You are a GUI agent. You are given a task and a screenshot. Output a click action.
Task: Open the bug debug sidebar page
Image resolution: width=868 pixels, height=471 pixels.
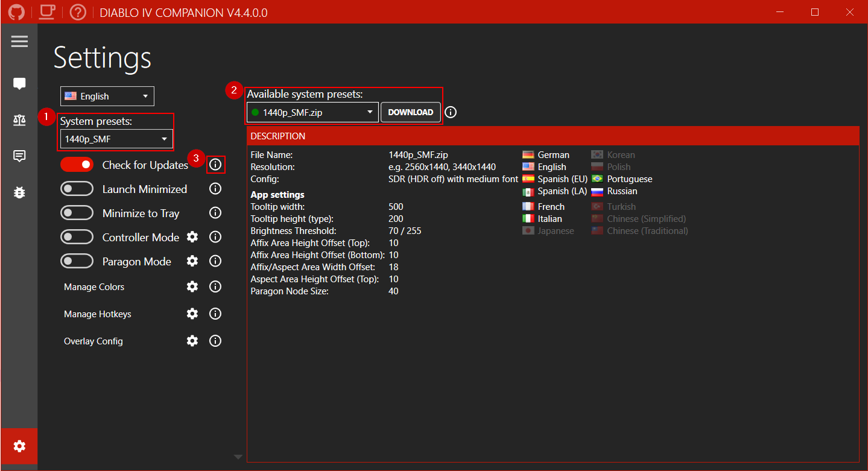[x=19, y=192]
